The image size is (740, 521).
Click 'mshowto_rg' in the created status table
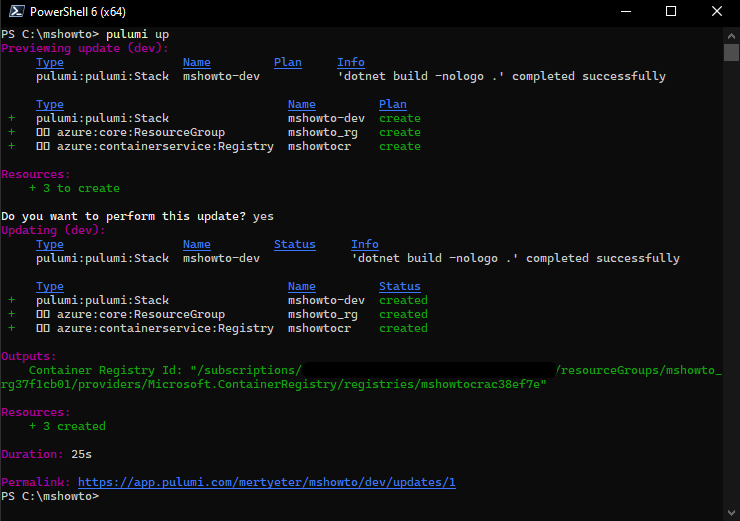click(x=323, y=314)
